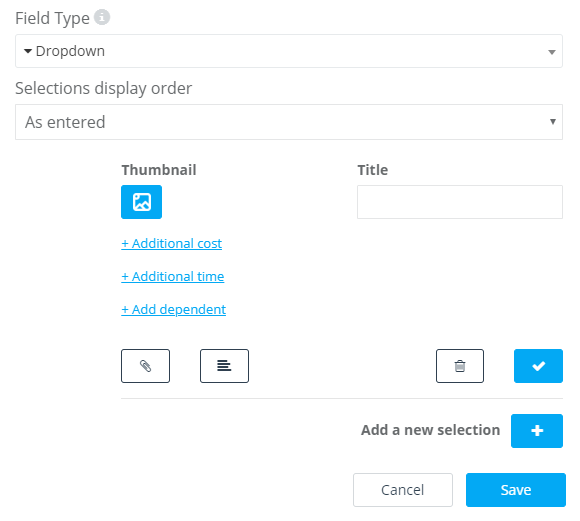Click the + Add dependent link

pos(173,309)
